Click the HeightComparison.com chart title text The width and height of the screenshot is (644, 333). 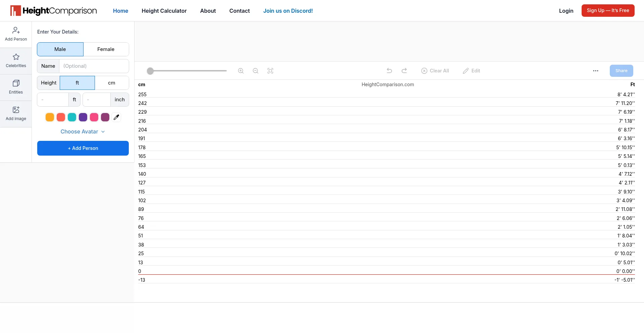tap(388, 85)
